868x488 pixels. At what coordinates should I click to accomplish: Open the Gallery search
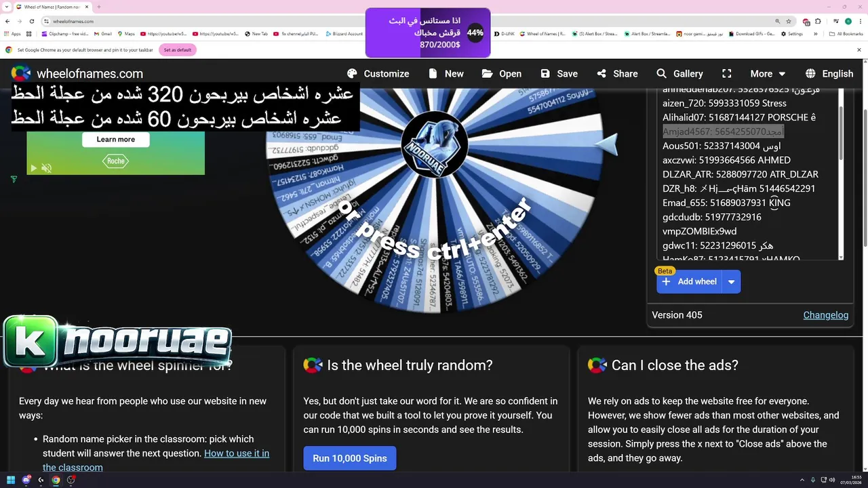pos(679,74)
